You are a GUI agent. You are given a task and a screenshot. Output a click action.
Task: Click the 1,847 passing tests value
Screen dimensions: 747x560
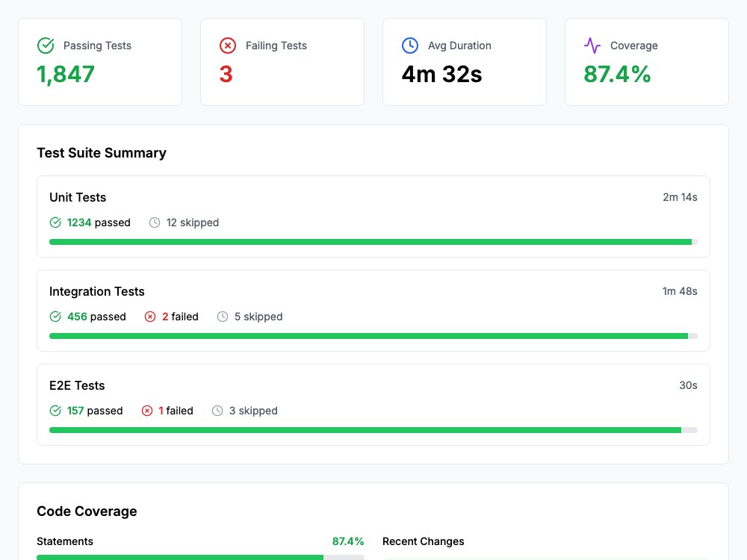pyautogui.click(x=66, y=74)
